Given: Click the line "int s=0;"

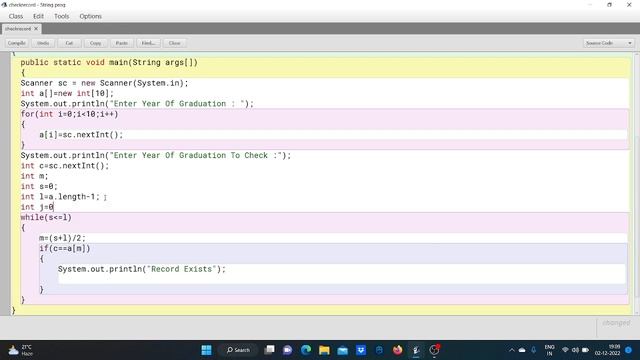Looking at the screenshot, I should (x=39, y=187).
